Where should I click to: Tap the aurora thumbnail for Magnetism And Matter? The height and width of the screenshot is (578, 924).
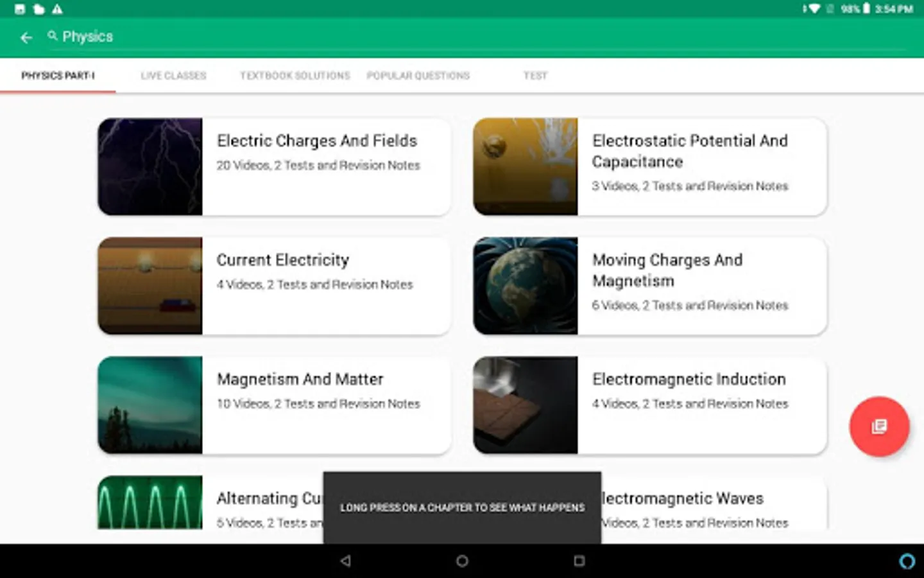(150, 405)
